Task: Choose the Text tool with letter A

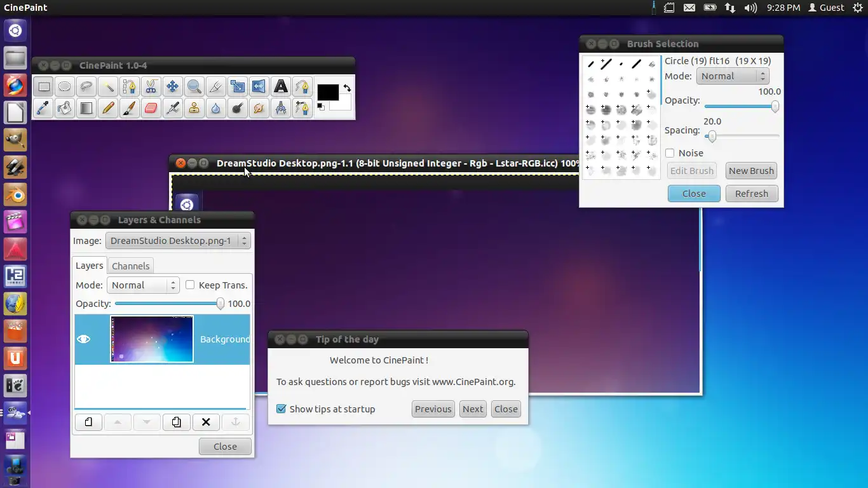Action: pos(281,86)
